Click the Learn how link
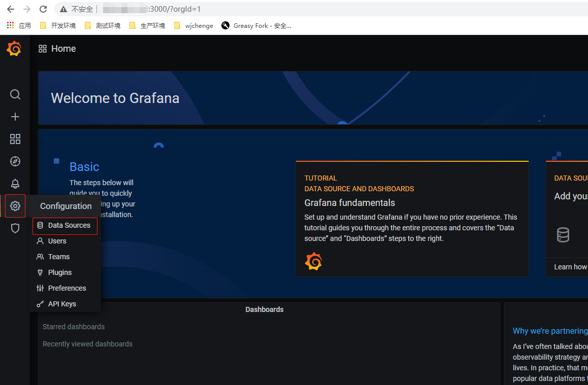 click(x=570, y=267)
